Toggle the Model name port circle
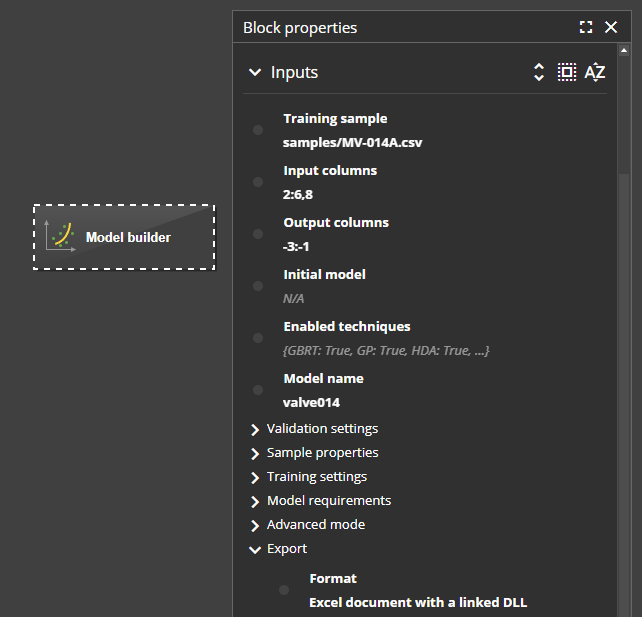This screenshot has width=642, height=617. tap(258, 390)
